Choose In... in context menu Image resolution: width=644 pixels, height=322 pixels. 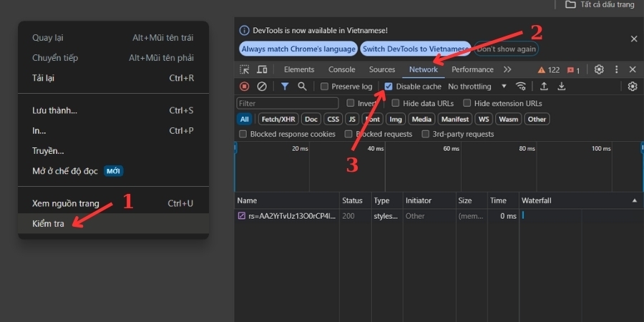click(113, 131)
